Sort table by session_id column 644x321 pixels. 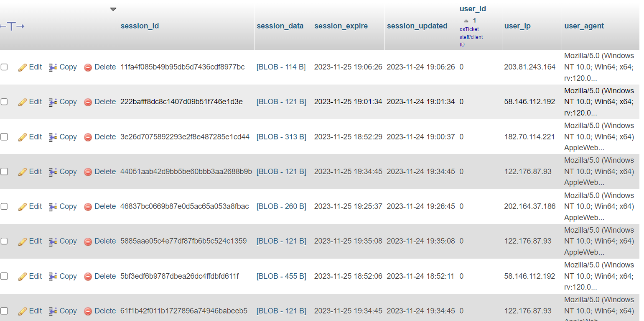tap(140, 26)
